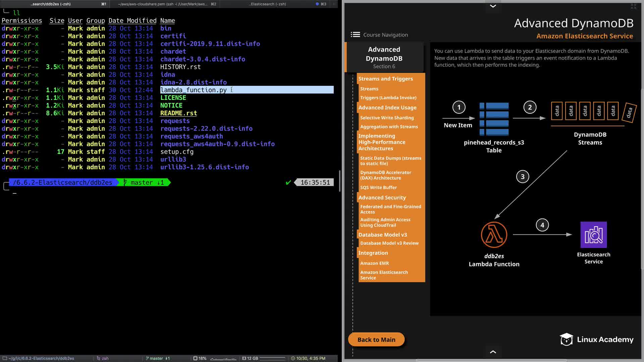Click the Linux Academy logo
This screenshot has width=644, height=362.
tap(596, 339)
